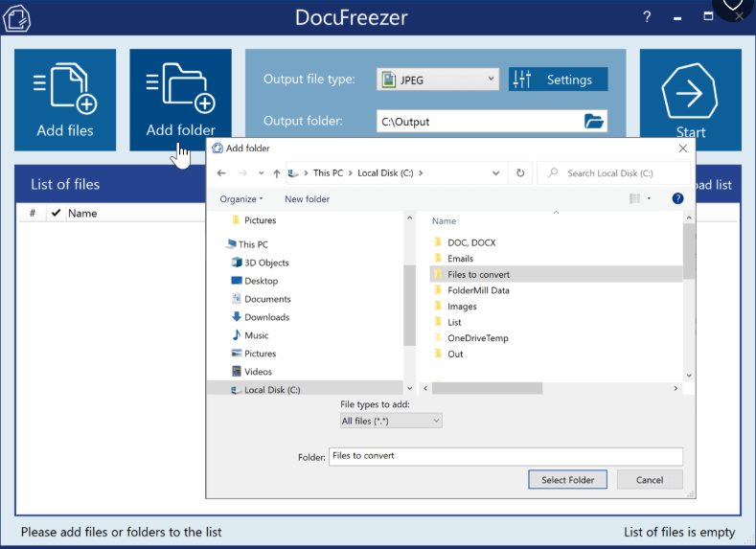Image resolution: width=756 pixels, height=549 pixels.
Task: Open the Organize menu
Action: [241, 199]
